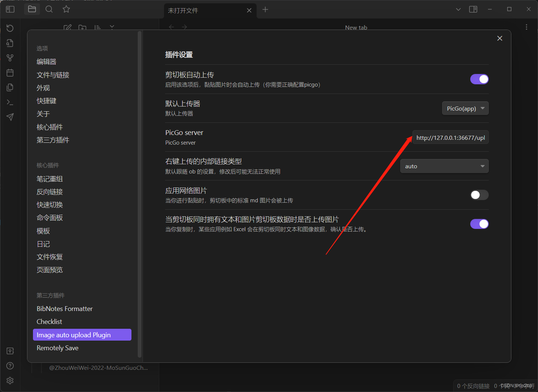Navigate back with left arrow

(171, 27)
